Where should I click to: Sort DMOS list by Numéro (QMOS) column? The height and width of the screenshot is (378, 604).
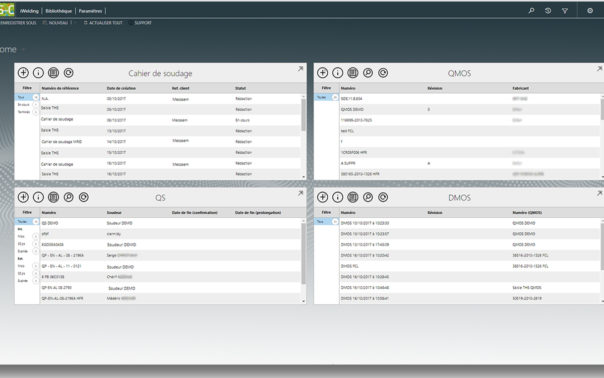click(527, 213)
